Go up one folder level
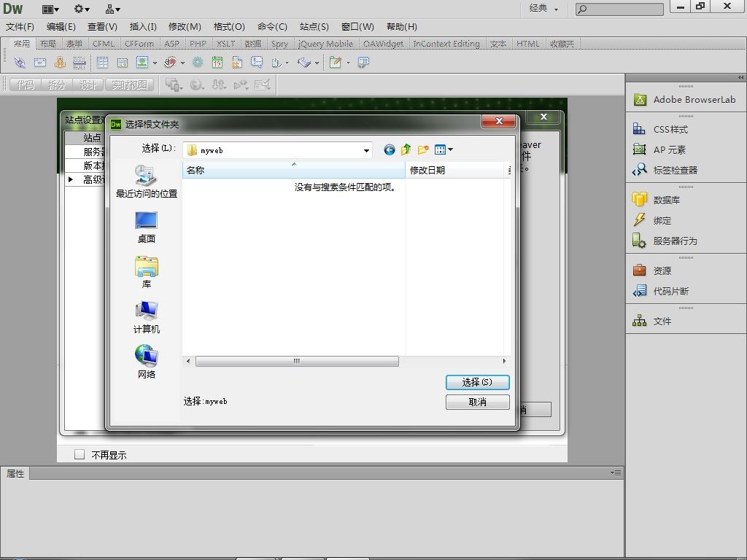 (406, 150)
